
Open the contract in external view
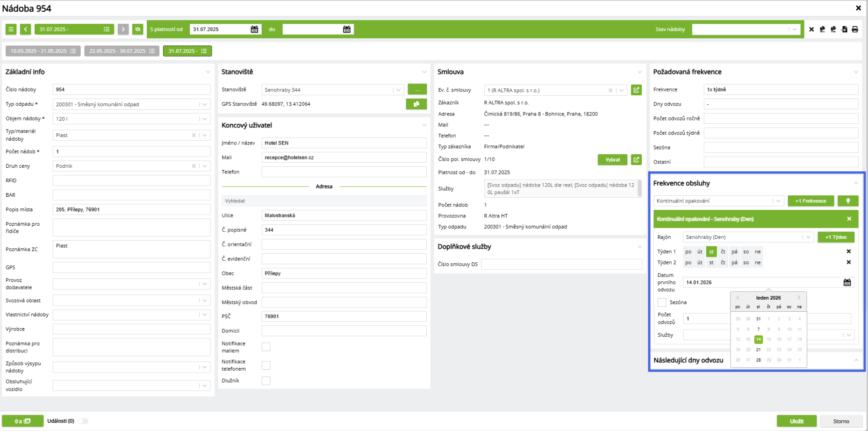coord(636,90)
